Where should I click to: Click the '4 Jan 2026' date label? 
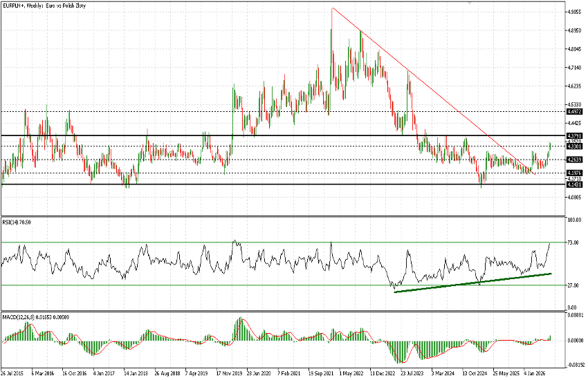[535, 374]
